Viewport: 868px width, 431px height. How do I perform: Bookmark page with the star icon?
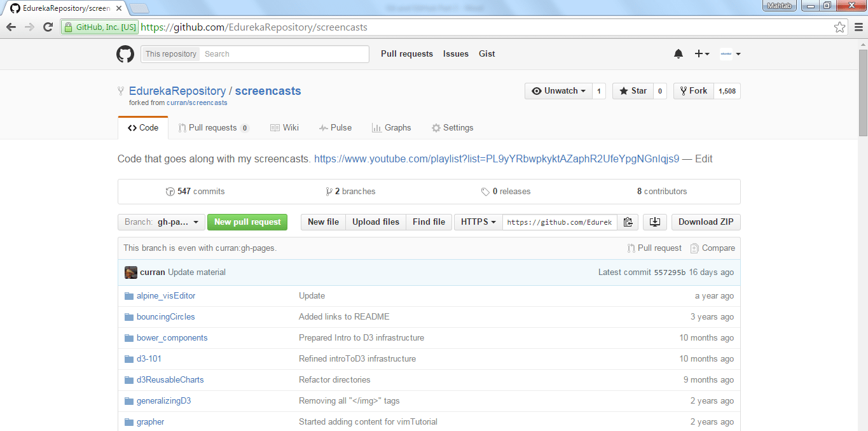tap(840, 27)
